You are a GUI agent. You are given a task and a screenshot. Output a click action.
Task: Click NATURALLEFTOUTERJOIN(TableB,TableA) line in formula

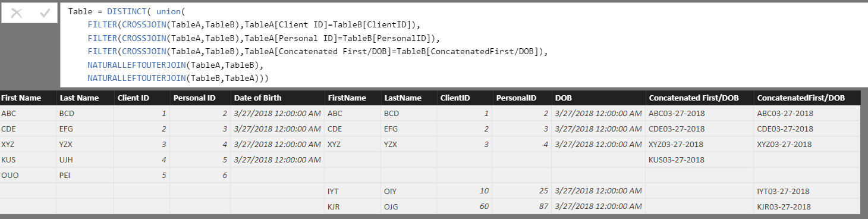[x=178, y=78]
